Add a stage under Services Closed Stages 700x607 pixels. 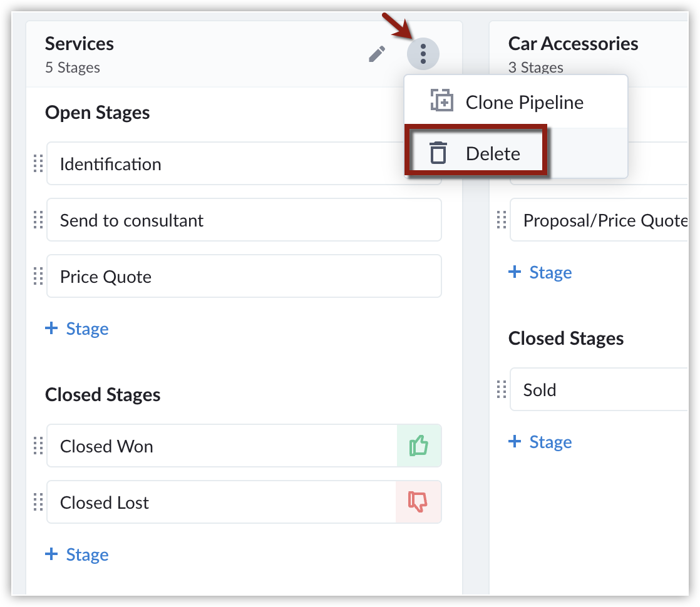[78, 554]
